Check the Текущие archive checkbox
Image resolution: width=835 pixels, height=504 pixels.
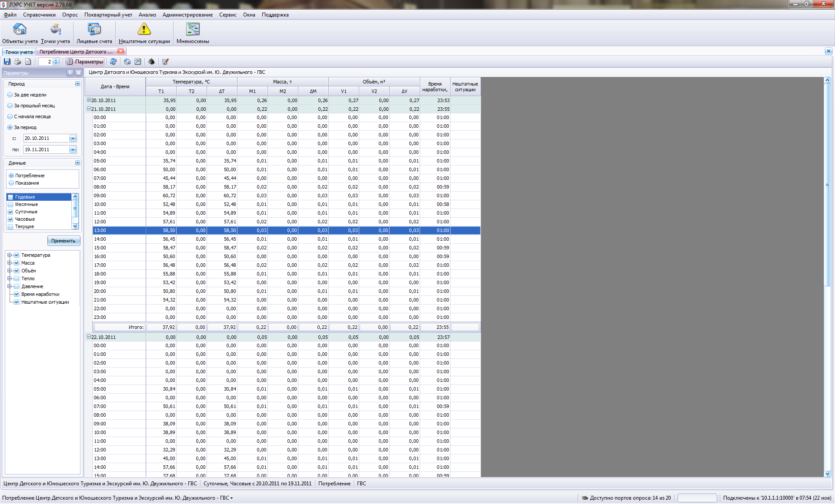10,226
